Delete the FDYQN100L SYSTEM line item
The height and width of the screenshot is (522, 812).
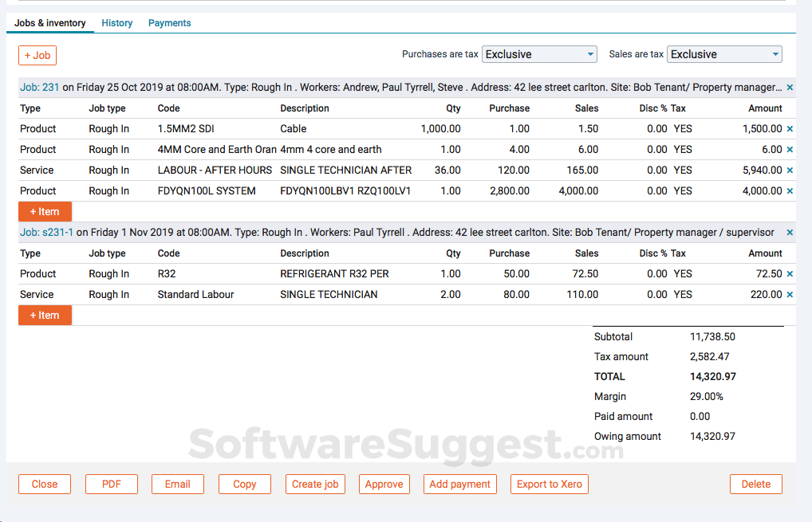click(790, 190)
